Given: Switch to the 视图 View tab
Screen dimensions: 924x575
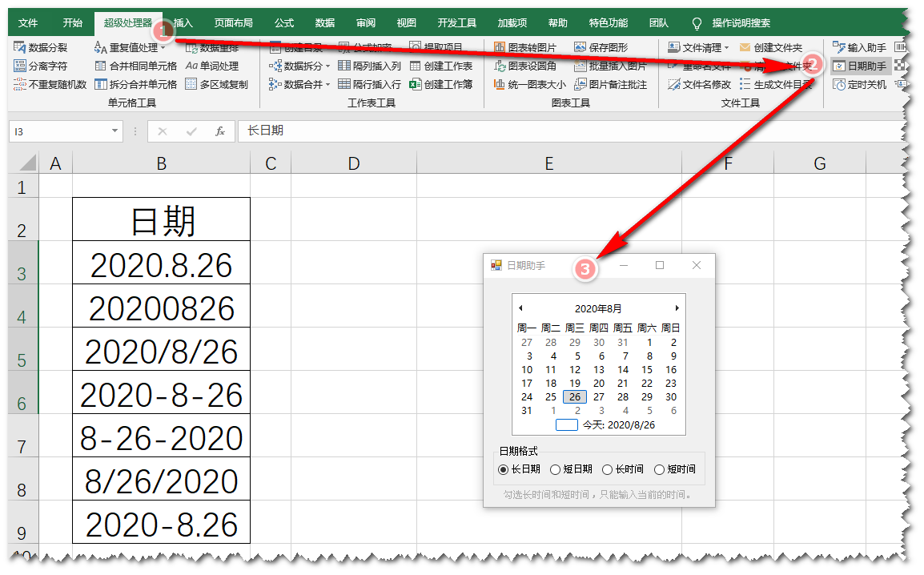Looking at the screenshot, I should (x=406, y=23).
